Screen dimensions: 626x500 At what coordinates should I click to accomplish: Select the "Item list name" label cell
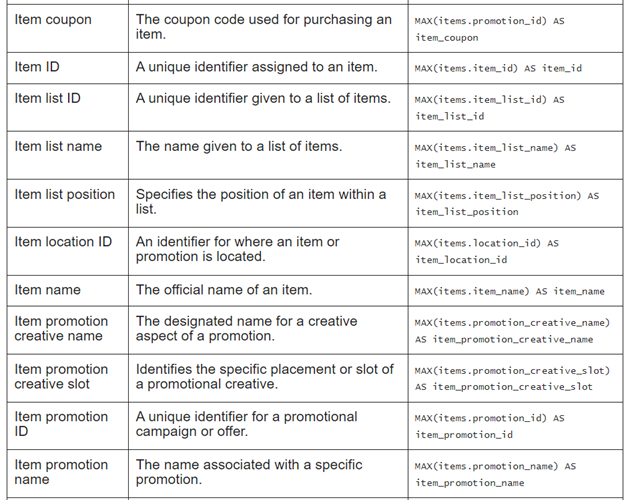point(58,146)
